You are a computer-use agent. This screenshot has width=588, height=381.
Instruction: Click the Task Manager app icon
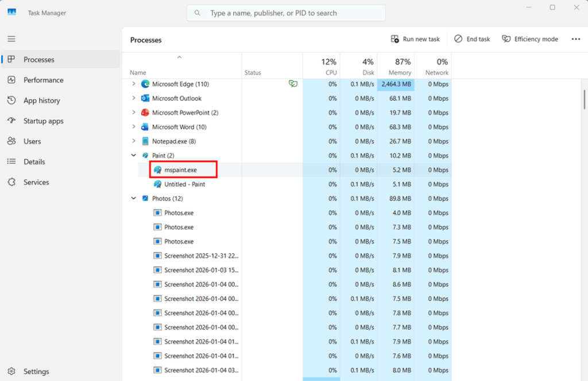[12, 13]
